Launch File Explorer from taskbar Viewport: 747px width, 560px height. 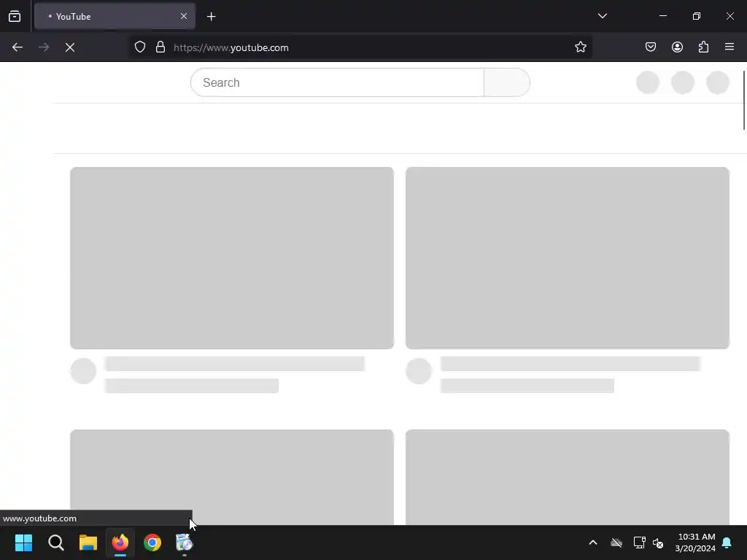[x=88, y=542]
